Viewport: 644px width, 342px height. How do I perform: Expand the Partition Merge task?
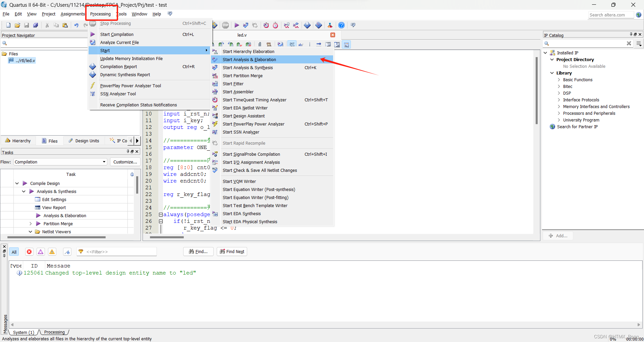[x=31, y=224]
